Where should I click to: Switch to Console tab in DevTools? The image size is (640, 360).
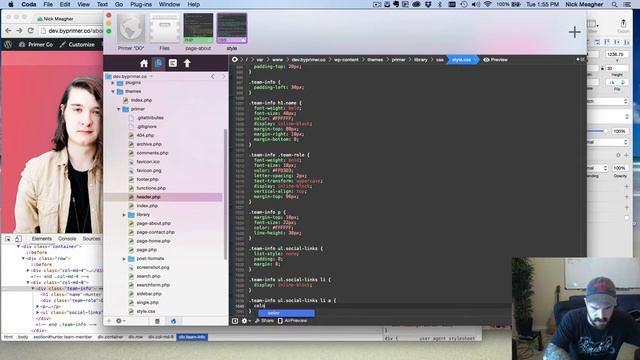pyautogui.click(x=67, y=238)
